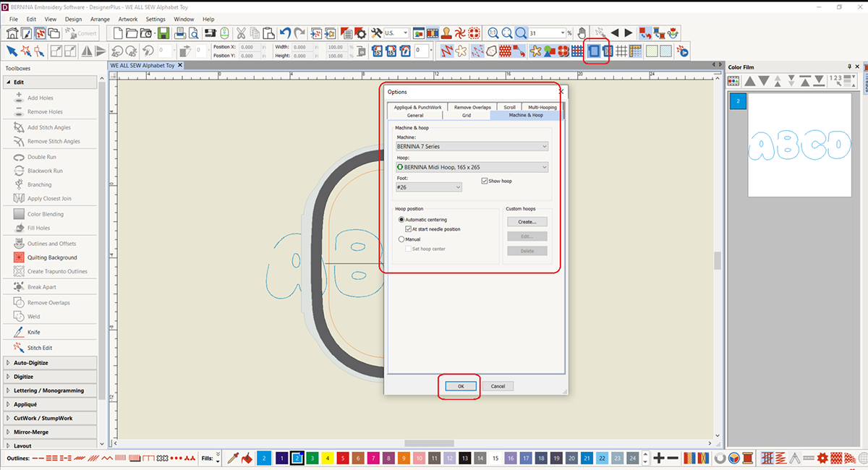This screenshot has width=868, height=470.
Task: Click the Stitch Player icon
Action: tap(682, 51)
